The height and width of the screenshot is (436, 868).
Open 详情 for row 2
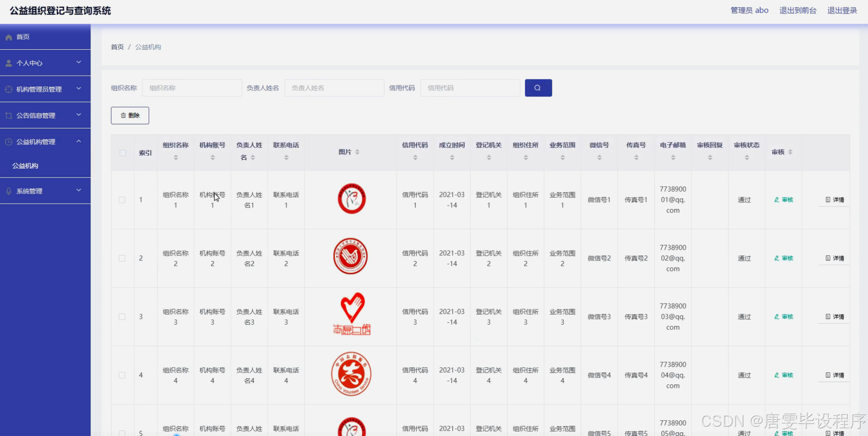point(835,258)
